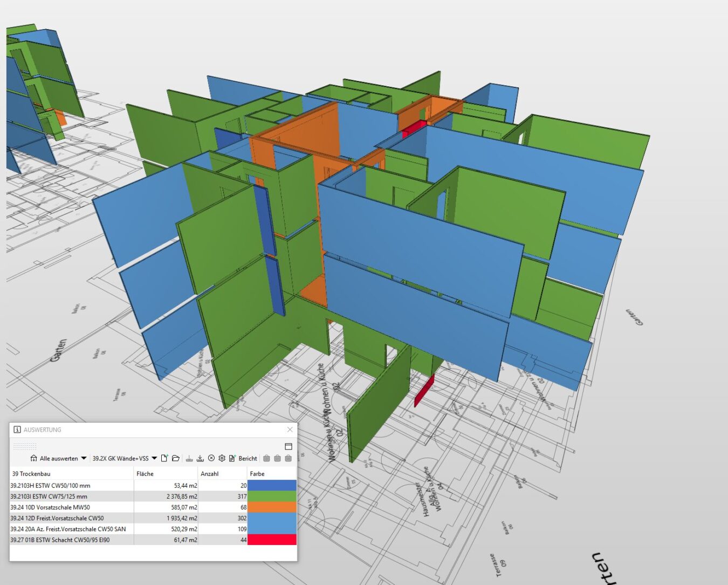The height and width of the screenshot is (585, 728).
Task: Click the broom cleanup icon in toolbar
Action: (x=188, y=458)
